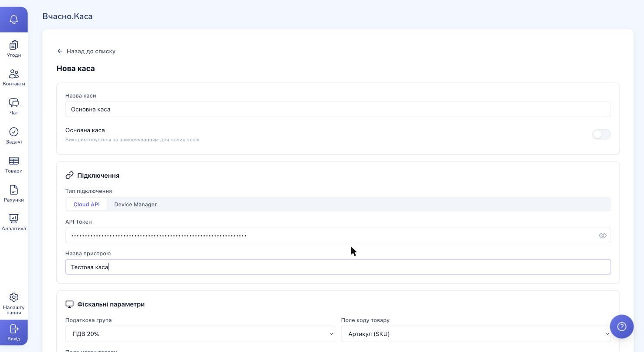The width and height of the screenshot is (644, 352).
Task: Select Cloud API connection type
Action: click(x=86, y=204)
